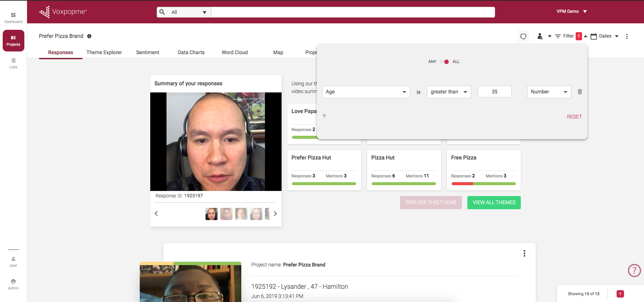
Task: Click the add person icon
Action: (x=540, y=36)
